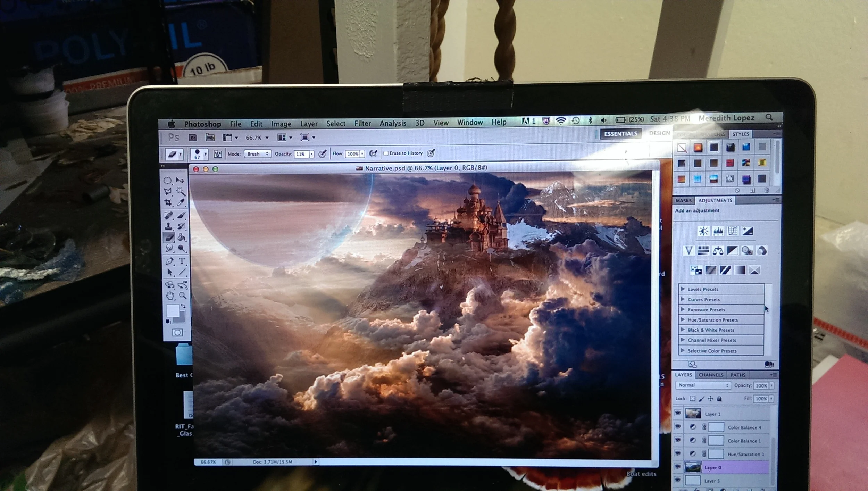
Task: Switch to the Channels tab
Action: click(711, 375)
